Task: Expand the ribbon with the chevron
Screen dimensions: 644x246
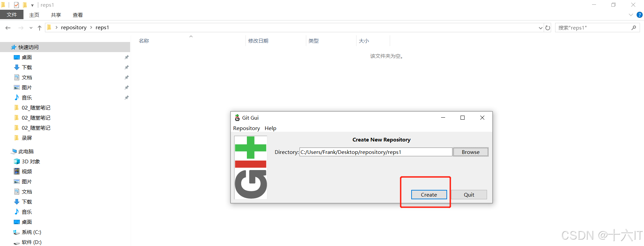Action: (x=631, y=15)
